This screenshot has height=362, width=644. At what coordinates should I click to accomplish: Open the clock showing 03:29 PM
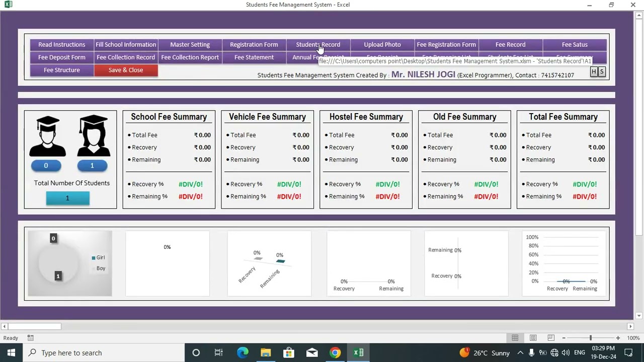pos(603,352)
